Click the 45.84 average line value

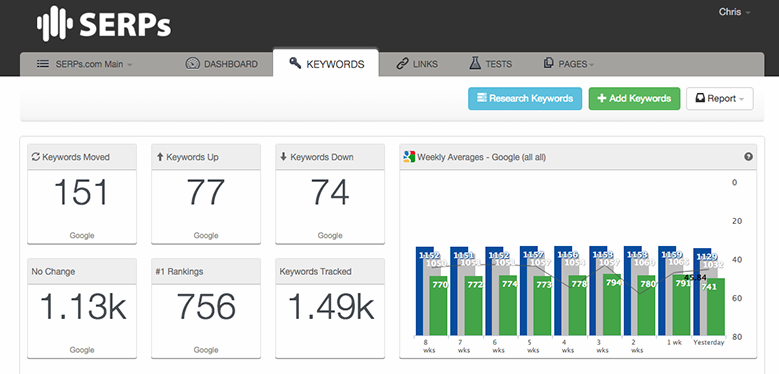tap(695, 277)
